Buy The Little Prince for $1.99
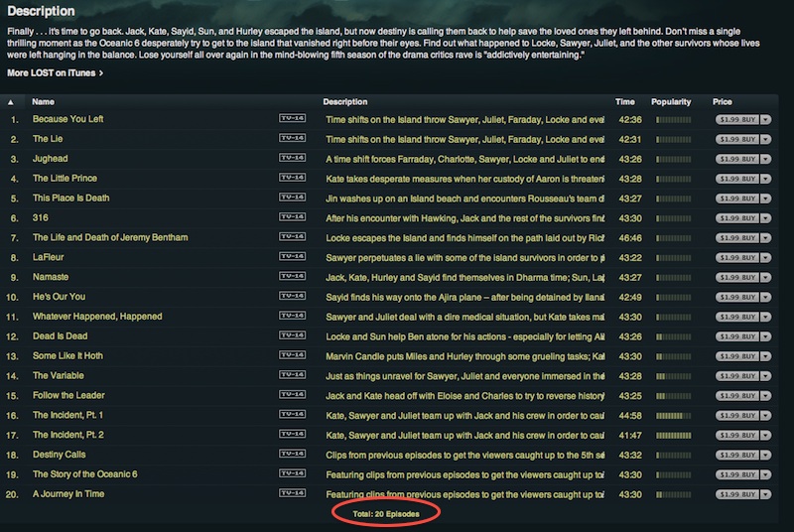This screenshot has height=532, width=794. [x=737, y=179]
